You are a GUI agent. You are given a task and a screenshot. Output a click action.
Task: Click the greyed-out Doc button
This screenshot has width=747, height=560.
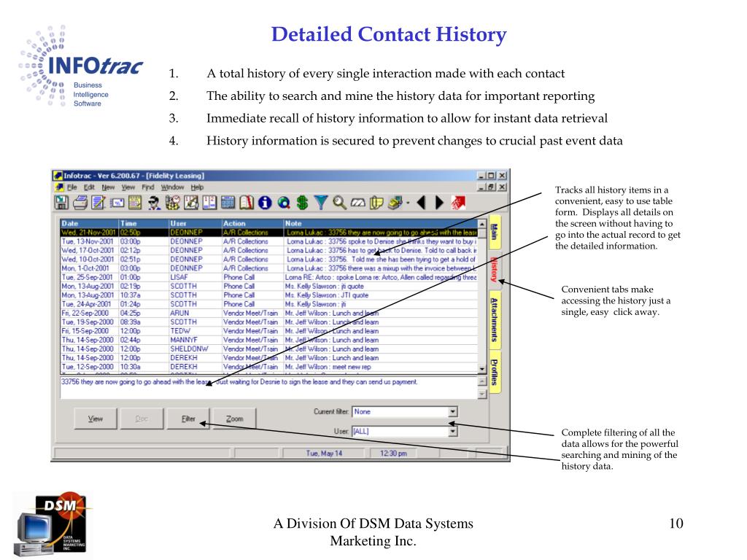142,419
